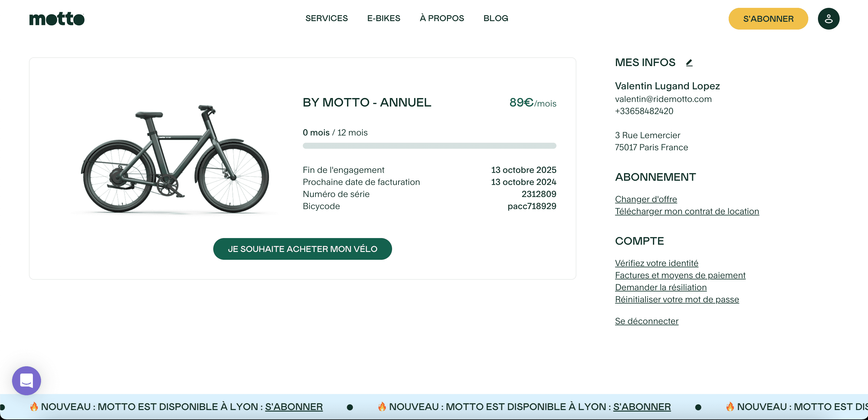Click the subscription progress bar
868x420 pixels.
click(x=429, y=146)
